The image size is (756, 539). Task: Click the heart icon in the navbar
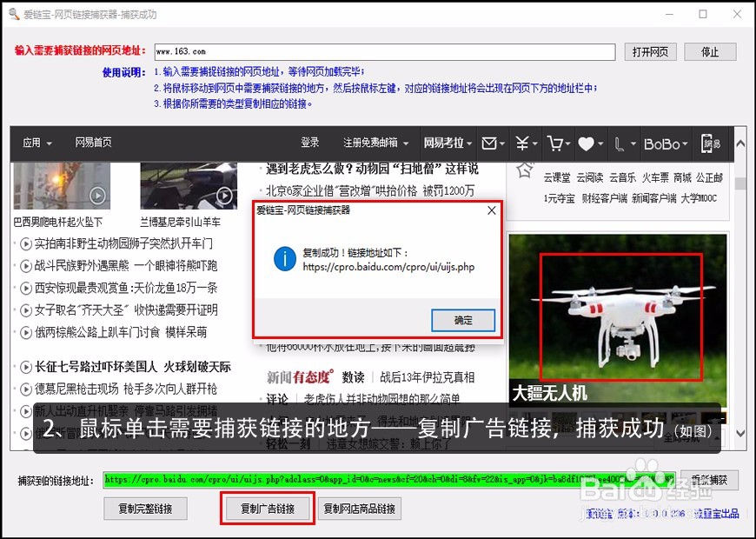[586, 143]
